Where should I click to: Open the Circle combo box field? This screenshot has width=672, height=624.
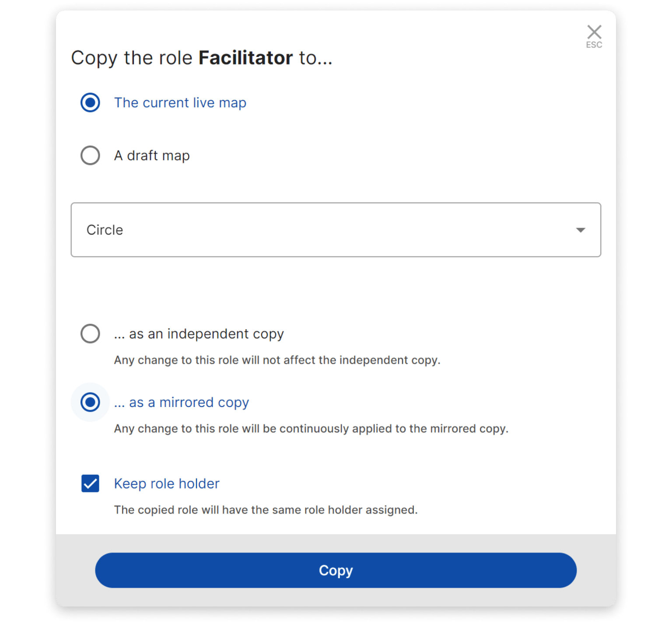324,230
